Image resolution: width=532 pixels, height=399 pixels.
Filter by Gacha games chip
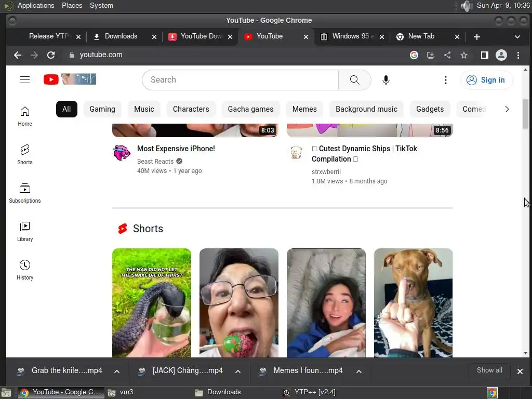(250, 109)
